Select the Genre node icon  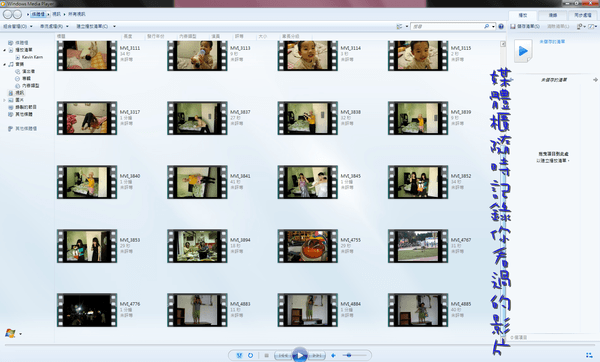coord(18,86)
